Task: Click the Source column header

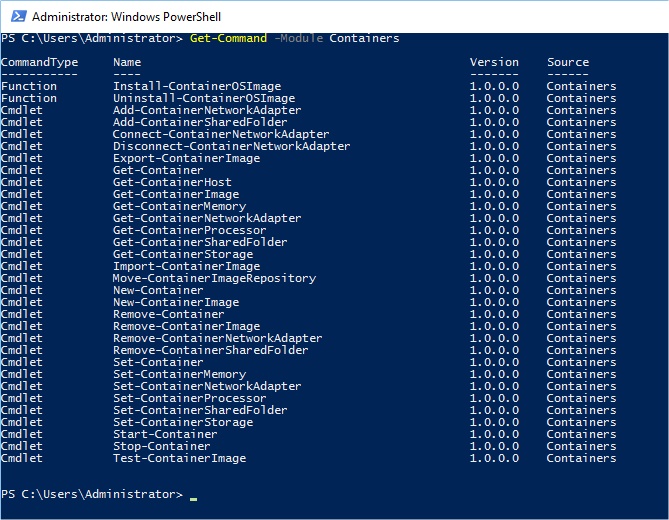Action: (568, 62)
